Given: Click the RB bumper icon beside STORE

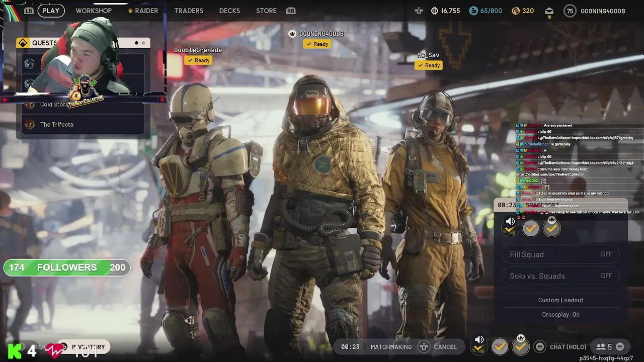Looking at the screenshot, I should click(x=290, y=11).
